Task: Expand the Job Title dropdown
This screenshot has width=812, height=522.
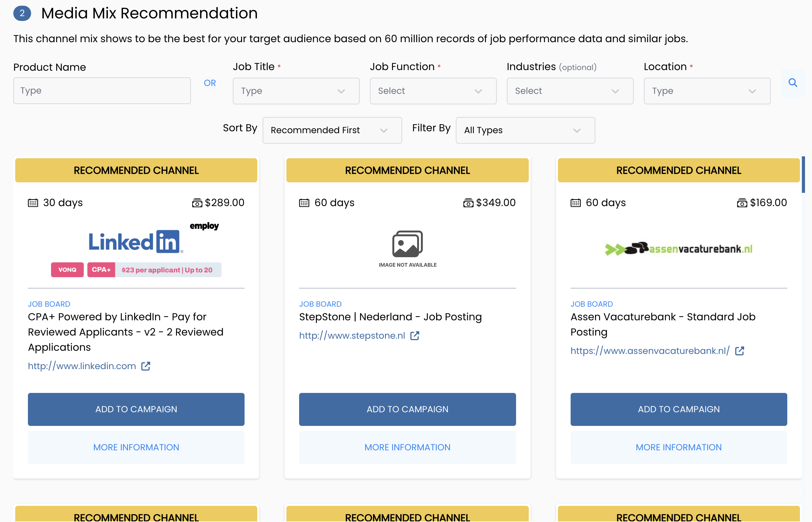Action: (x=296, y=91)
